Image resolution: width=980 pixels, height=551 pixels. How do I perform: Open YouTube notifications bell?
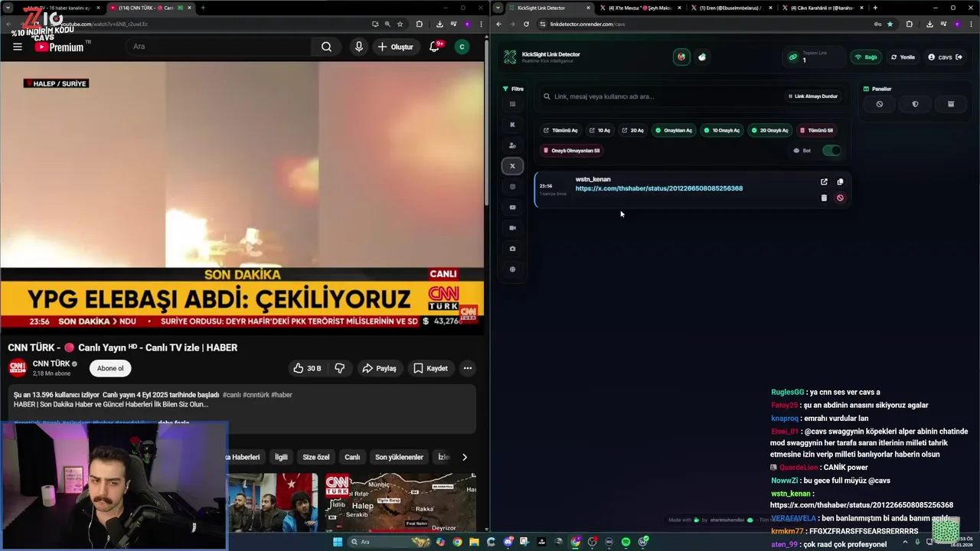pos(434,47)
